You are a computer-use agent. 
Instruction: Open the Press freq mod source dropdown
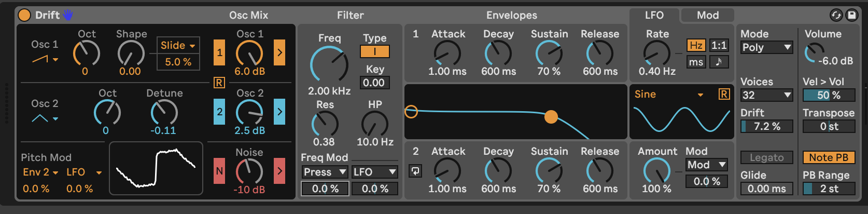325,172
